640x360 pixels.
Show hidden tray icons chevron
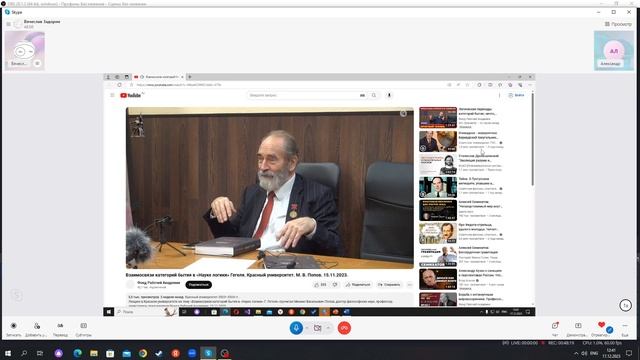576,353
